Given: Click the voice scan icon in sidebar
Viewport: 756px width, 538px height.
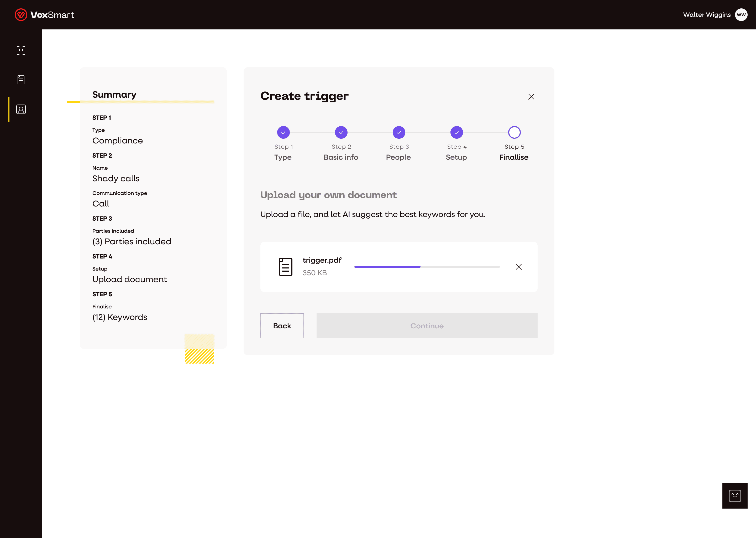Looking at the screenshot, I should tap(21, 50).
